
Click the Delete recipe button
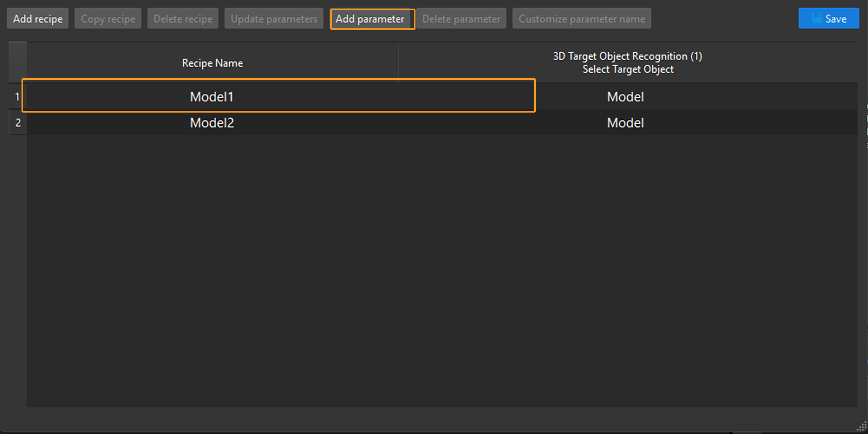coord(183,18)
